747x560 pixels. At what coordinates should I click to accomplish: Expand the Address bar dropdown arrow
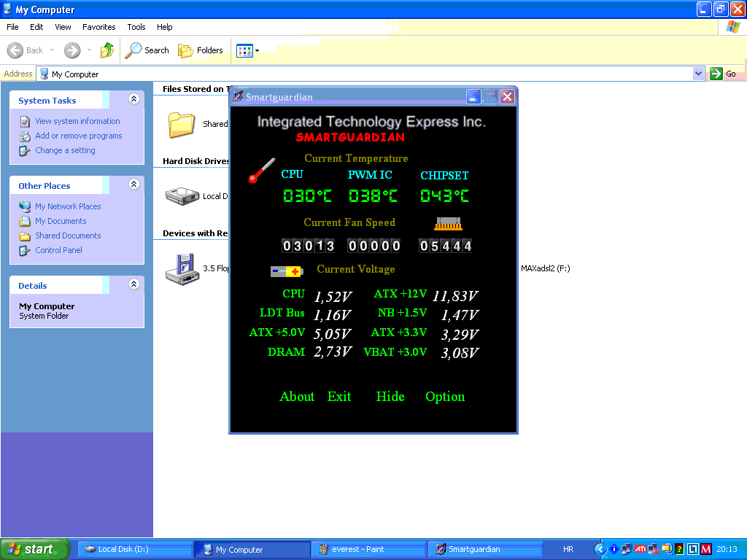pos(698,74)
